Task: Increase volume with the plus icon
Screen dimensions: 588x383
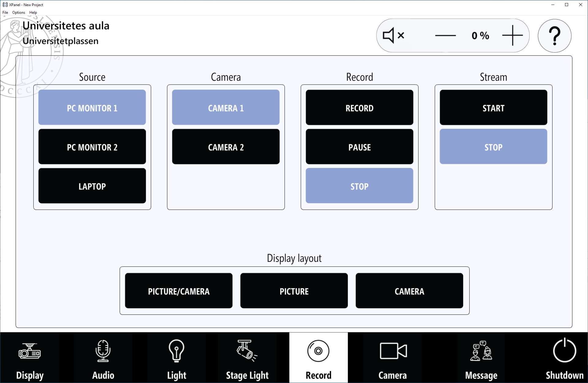Action: tap(512, 36)
